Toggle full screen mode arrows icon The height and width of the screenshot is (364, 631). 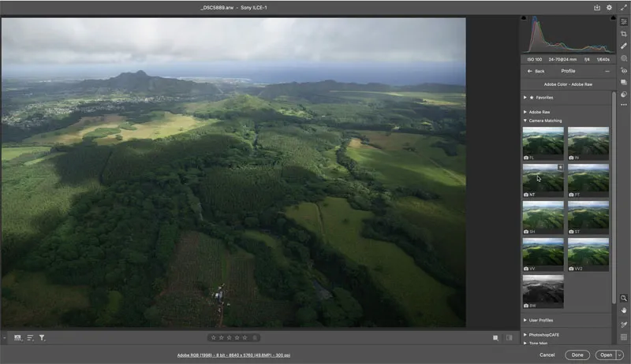622,7
